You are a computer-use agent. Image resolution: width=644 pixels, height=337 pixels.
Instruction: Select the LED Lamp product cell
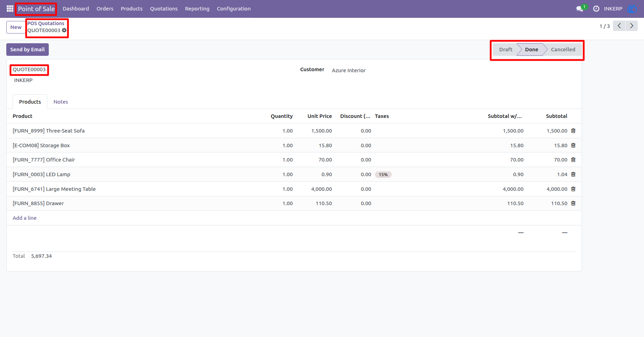click(x=41, y=174)
